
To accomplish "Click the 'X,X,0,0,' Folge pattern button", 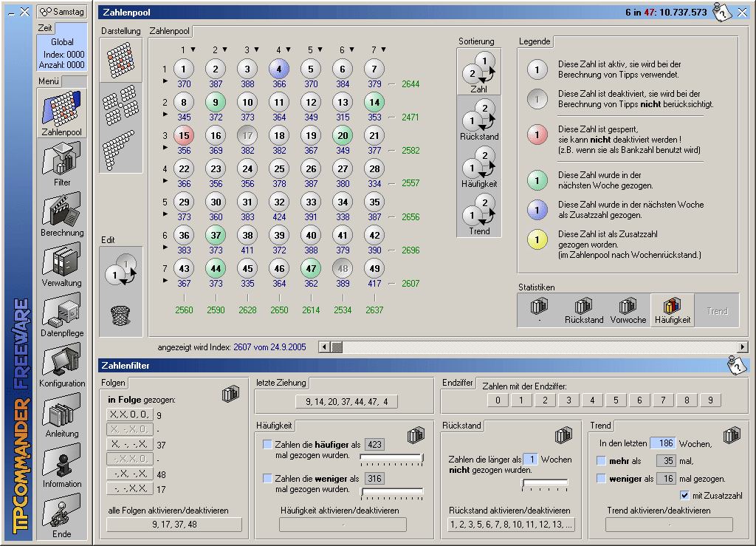I will (x=130, y=414).
